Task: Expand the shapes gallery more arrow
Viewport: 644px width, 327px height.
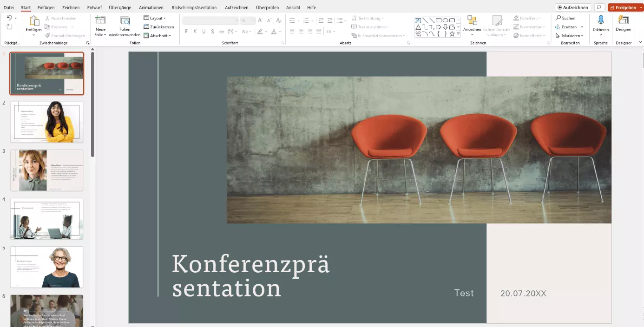Action: tap(459, 34)
